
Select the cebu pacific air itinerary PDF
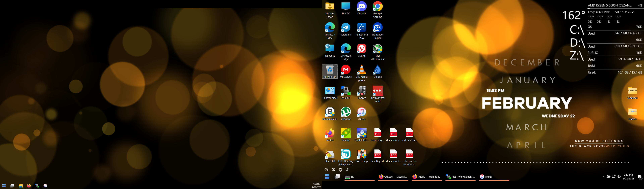tap(410, 158)
